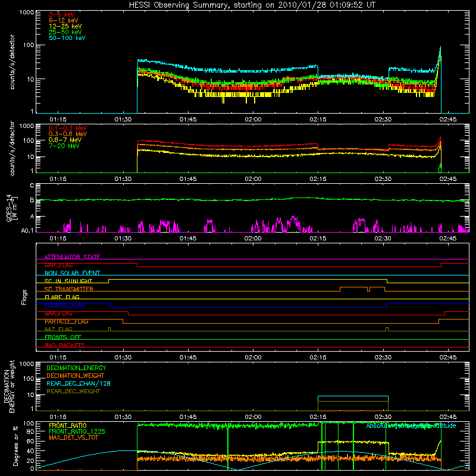Click the 02:00 time tick under the Flags panel
Image resolution: width=476 pixels, height=476 pixels.
coord(253,358)
